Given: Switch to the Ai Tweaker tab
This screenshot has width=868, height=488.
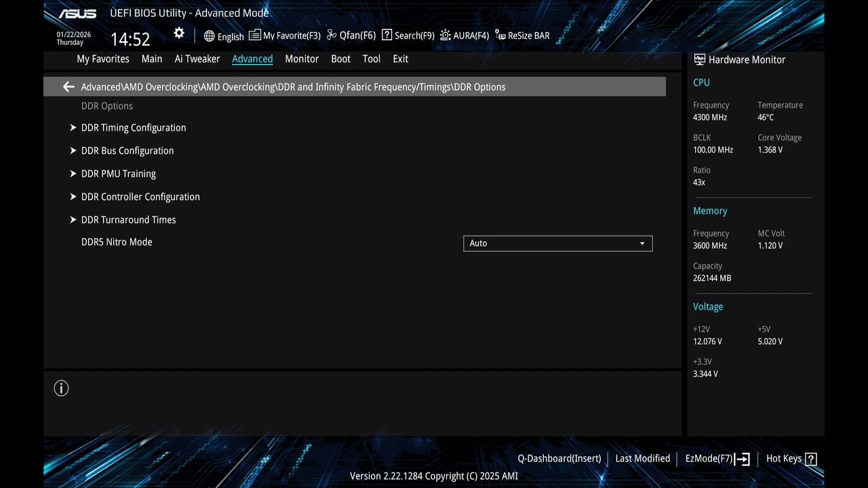Looking at the screenshot, I should pyautogui.click(x=197, y=59).
